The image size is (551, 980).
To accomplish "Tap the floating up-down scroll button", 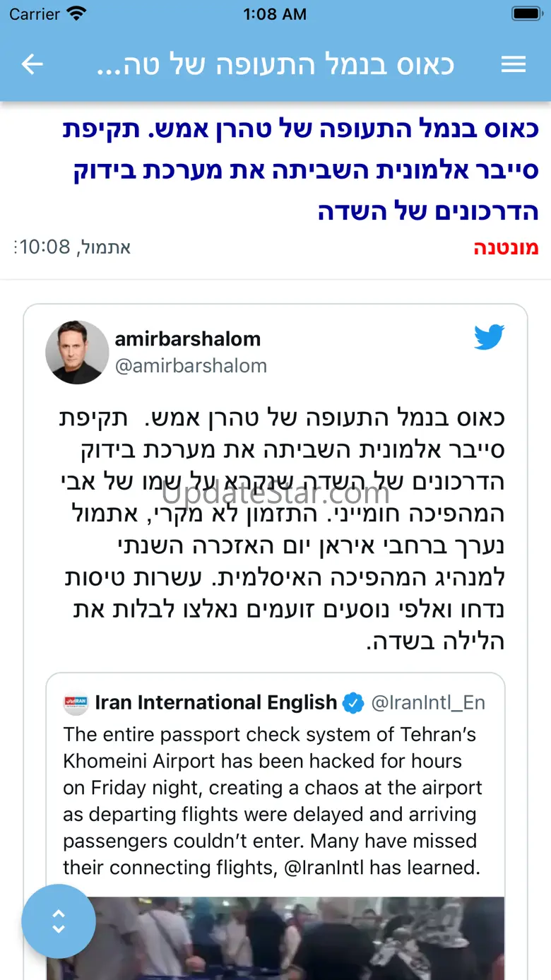I will [59, 921].
